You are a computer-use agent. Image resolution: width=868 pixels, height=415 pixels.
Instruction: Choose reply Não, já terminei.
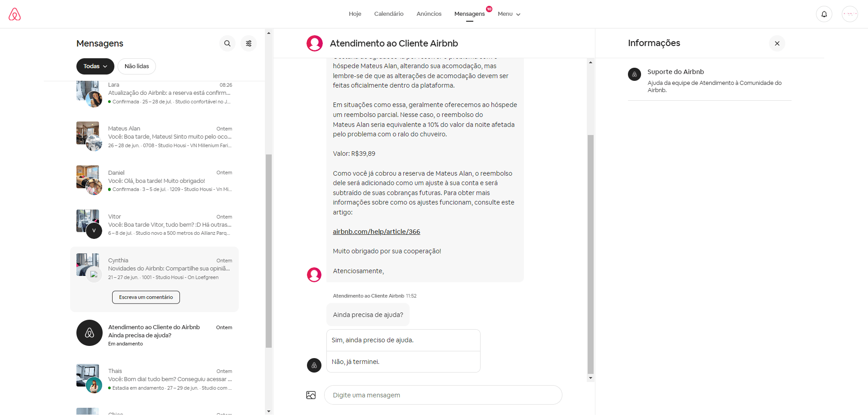pyautogui.click(x=403, y=362)
